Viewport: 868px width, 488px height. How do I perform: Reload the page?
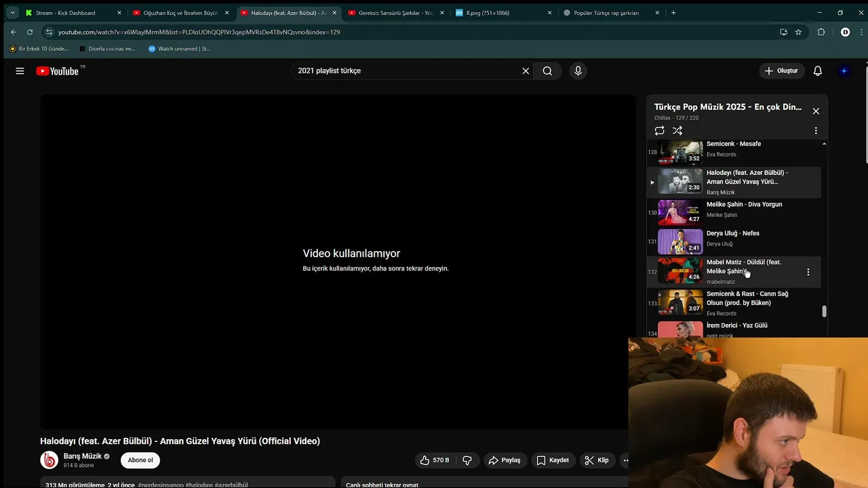30,32
